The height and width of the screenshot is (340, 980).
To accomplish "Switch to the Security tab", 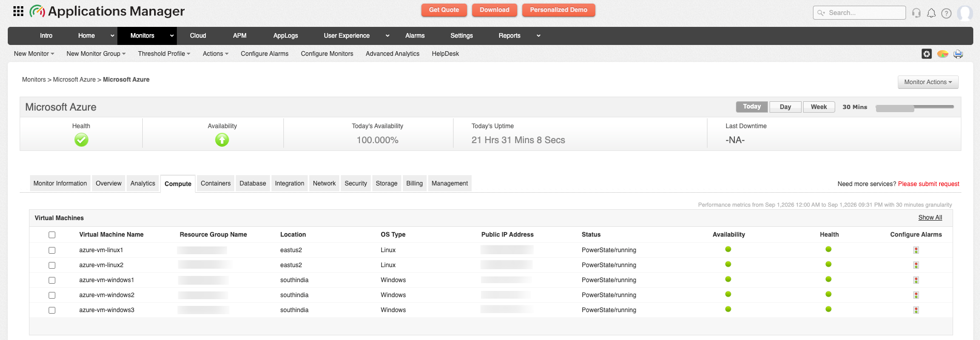I will point(356,183).
